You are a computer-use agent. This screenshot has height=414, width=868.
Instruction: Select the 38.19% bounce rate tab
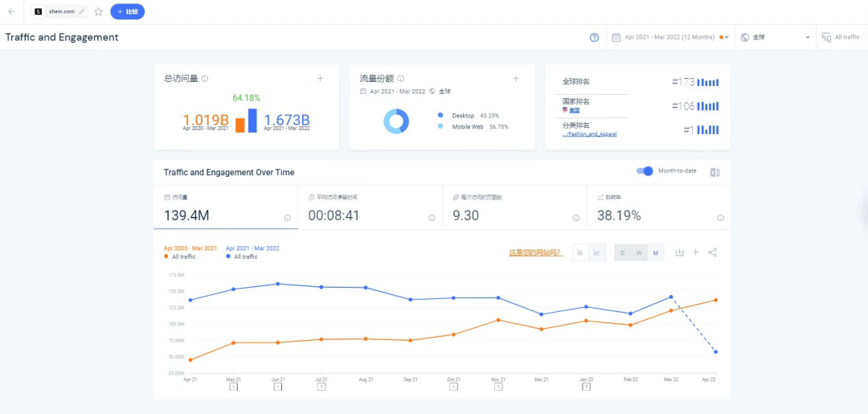pos(657,207)
